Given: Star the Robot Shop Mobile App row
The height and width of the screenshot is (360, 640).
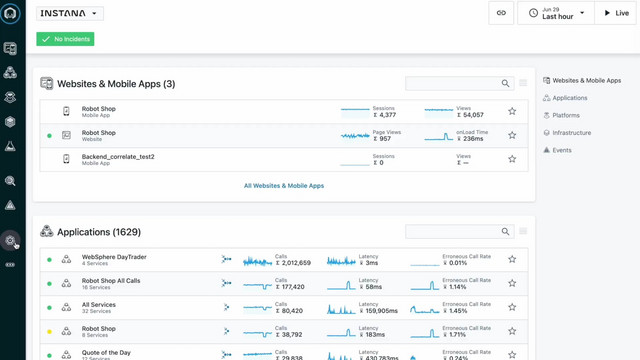Looking at the screenshot, I should [512, 111].
